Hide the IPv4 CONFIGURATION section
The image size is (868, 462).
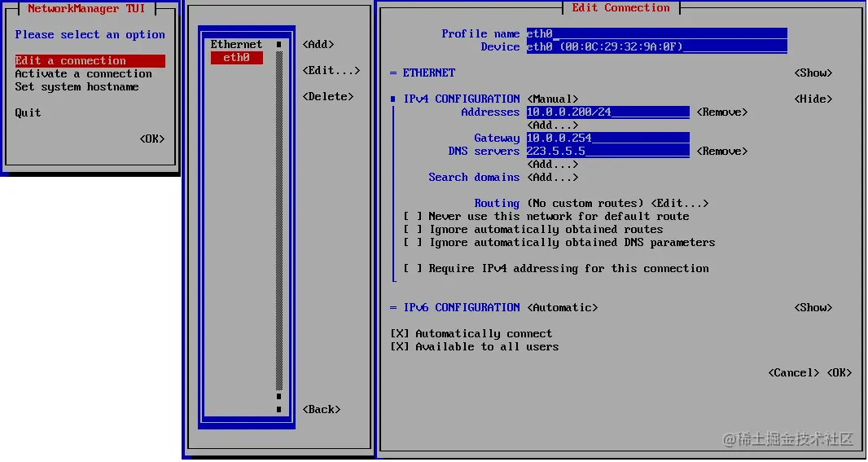tap(813, 99)
